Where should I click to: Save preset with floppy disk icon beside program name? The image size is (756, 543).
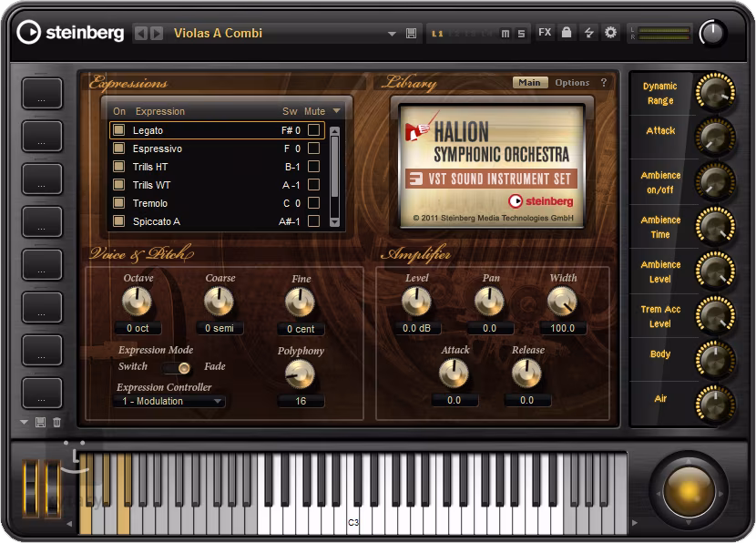pyautogui.click(x=411, y=34)
